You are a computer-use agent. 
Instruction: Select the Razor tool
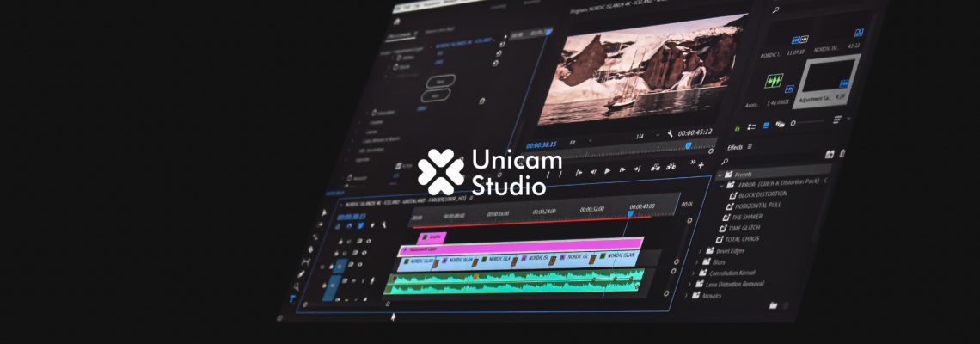pyautogui.click(x=310, y=249)
